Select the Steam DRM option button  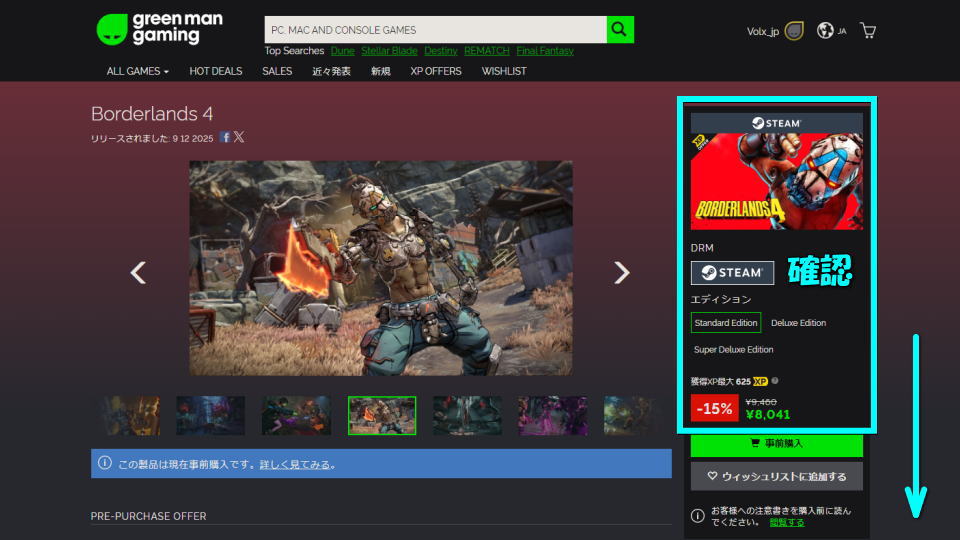point(732,272)
